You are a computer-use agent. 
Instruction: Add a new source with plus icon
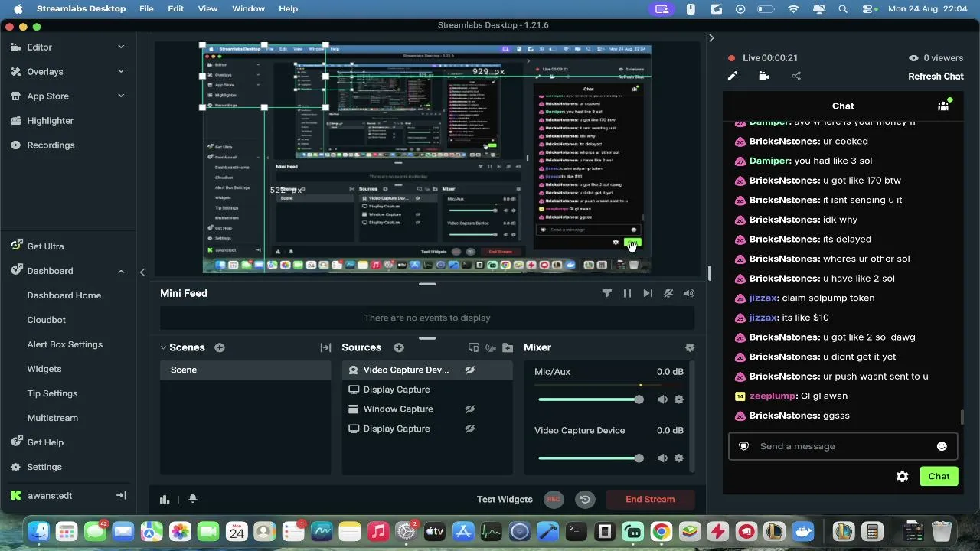coord(399,347)
